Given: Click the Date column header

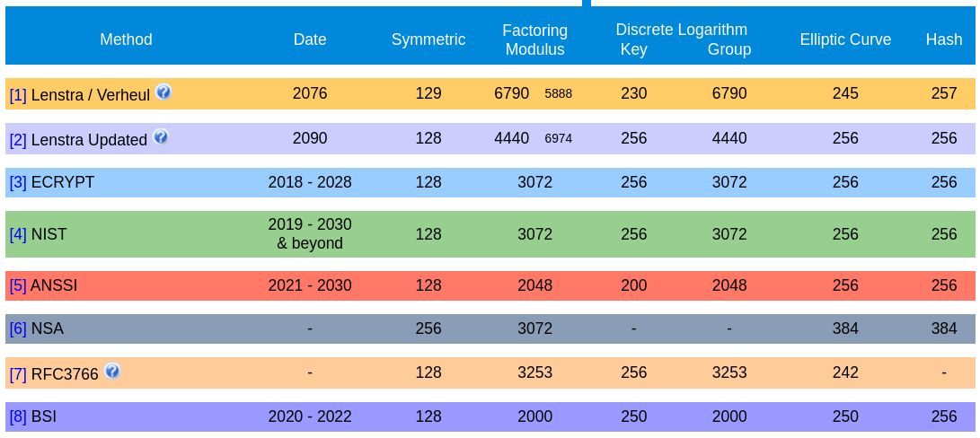Looking at the screenshot, I should (x=310, y=39).
